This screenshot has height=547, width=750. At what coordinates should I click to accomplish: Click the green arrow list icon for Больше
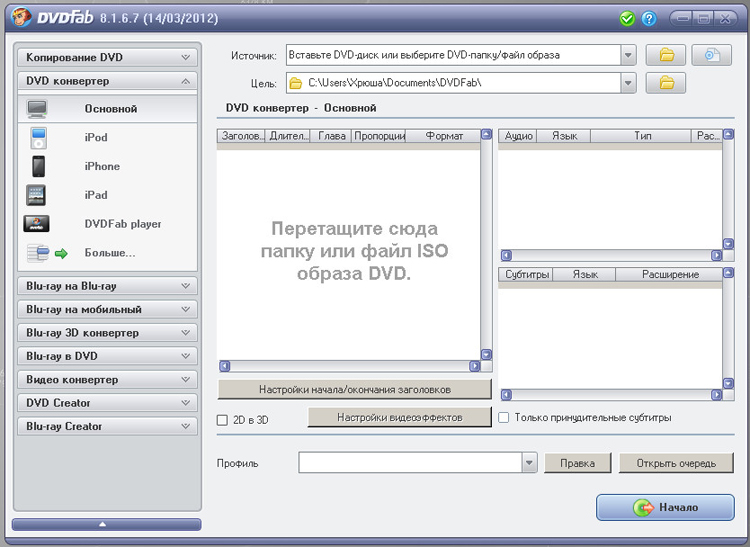tap(47, 253)
